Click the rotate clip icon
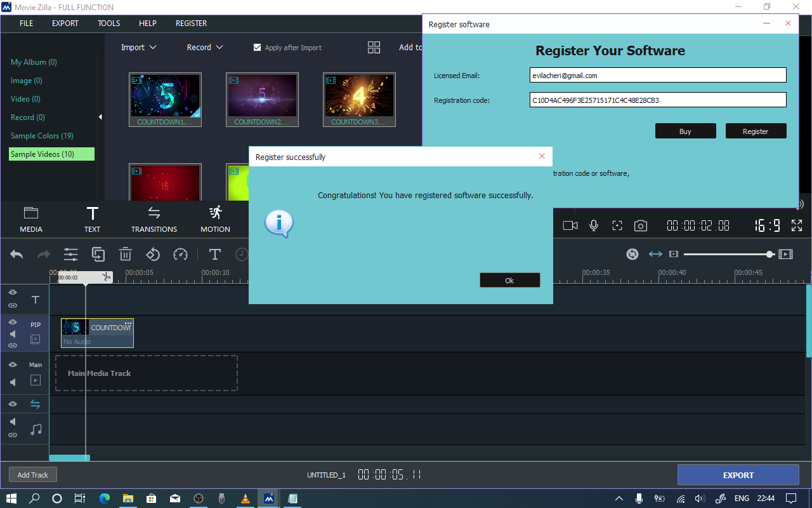 pos(153,255)
